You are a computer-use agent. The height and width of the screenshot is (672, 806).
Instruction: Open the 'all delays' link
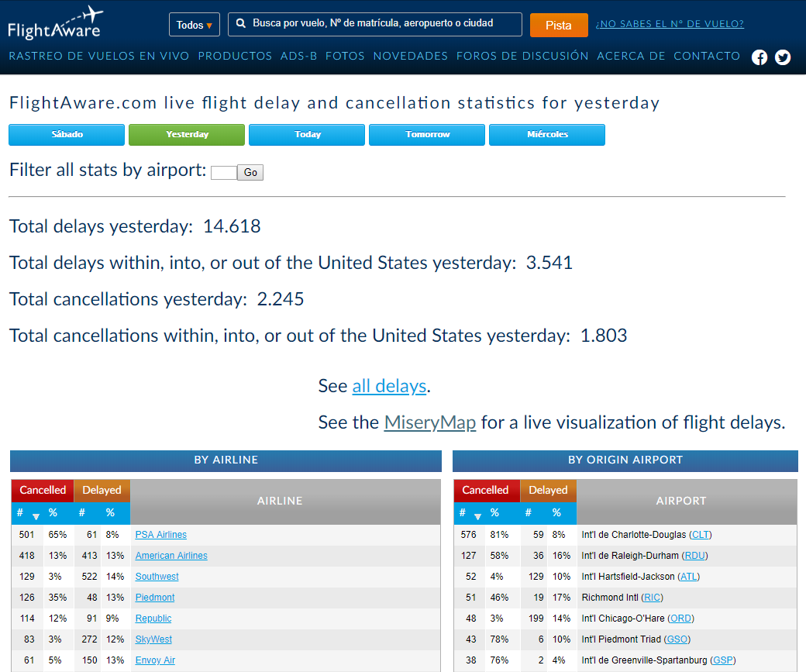click(389, 386)
